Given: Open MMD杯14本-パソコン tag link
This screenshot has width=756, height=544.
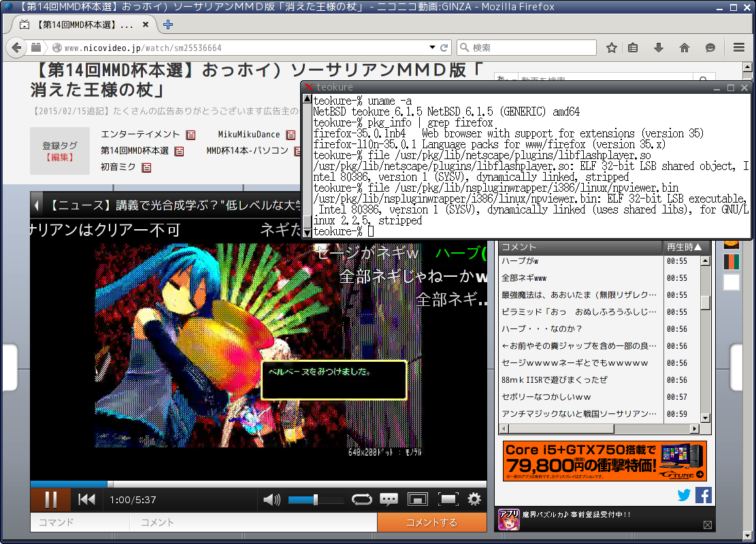Looking at the screenshot, I should point(247,151).
